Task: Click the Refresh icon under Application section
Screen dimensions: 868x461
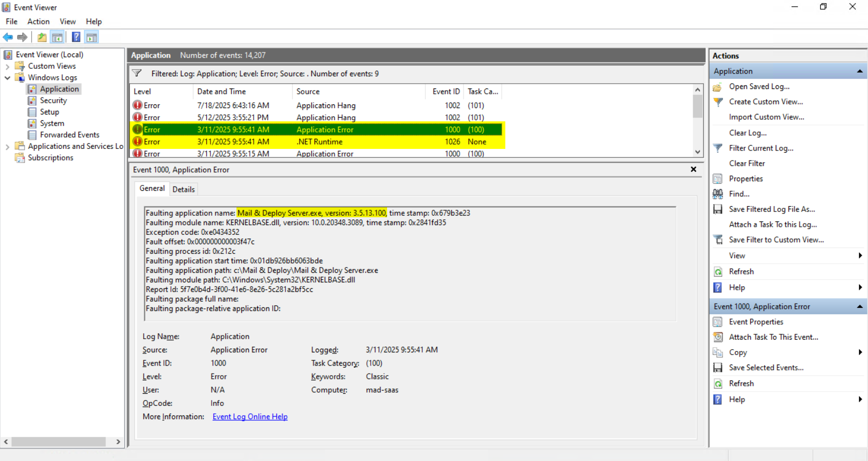Action: [x=717, y=272]
